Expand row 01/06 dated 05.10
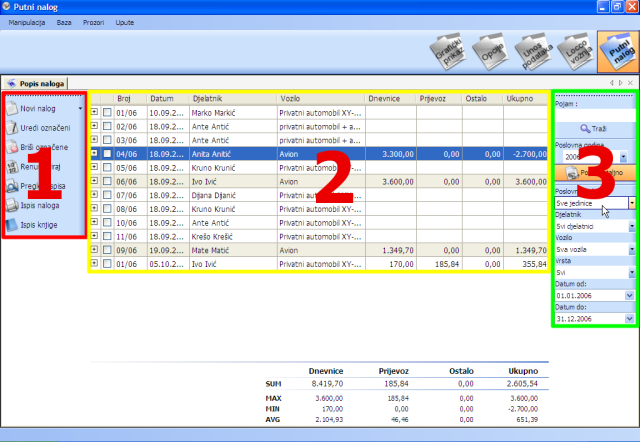Viewport: 640px width, 442px height. click(94, 263)
